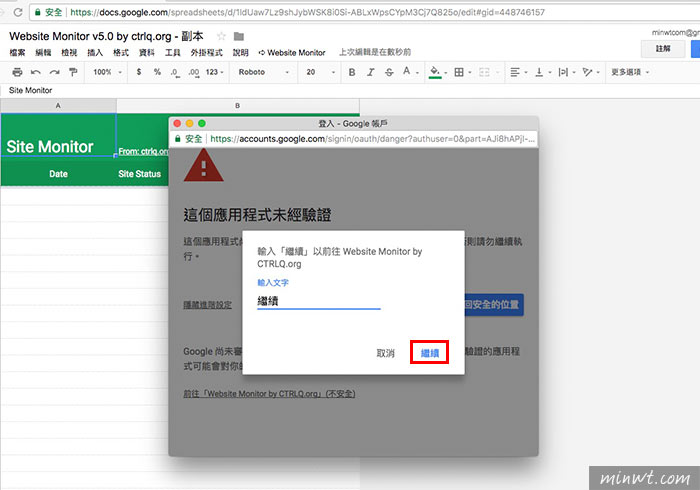Viewport: 700px width, 490px height.
Task: Click the redo arrow icon
Action: click(x=54, y=72)
